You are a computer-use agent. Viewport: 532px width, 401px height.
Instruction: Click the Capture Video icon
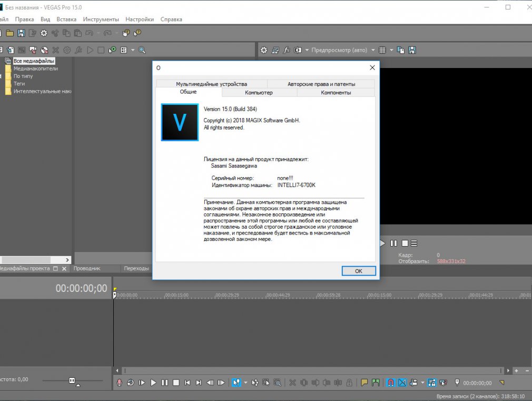coord(33,50)
